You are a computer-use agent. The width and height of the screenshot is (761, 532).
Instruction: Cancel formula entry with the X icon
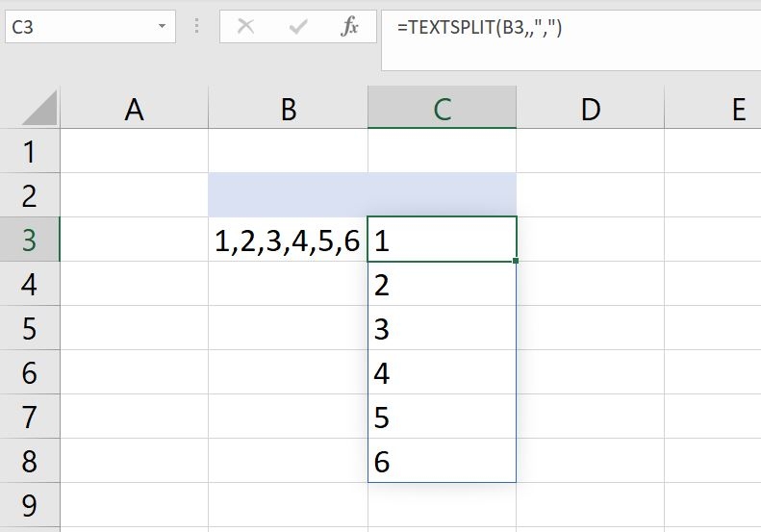[x=245, y=26]
